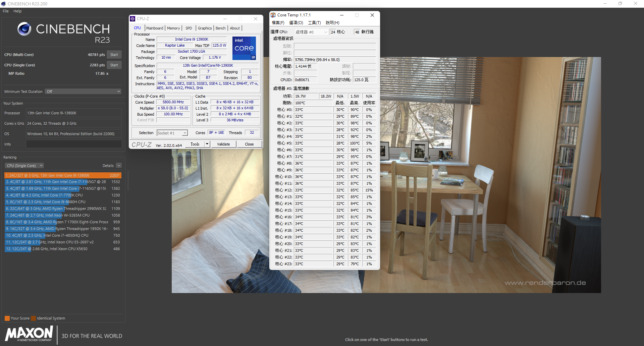Start the CPU (Single Core) test
Viewport: 644px width, 346px height.
pyautogui.click(x=114, y=65)
